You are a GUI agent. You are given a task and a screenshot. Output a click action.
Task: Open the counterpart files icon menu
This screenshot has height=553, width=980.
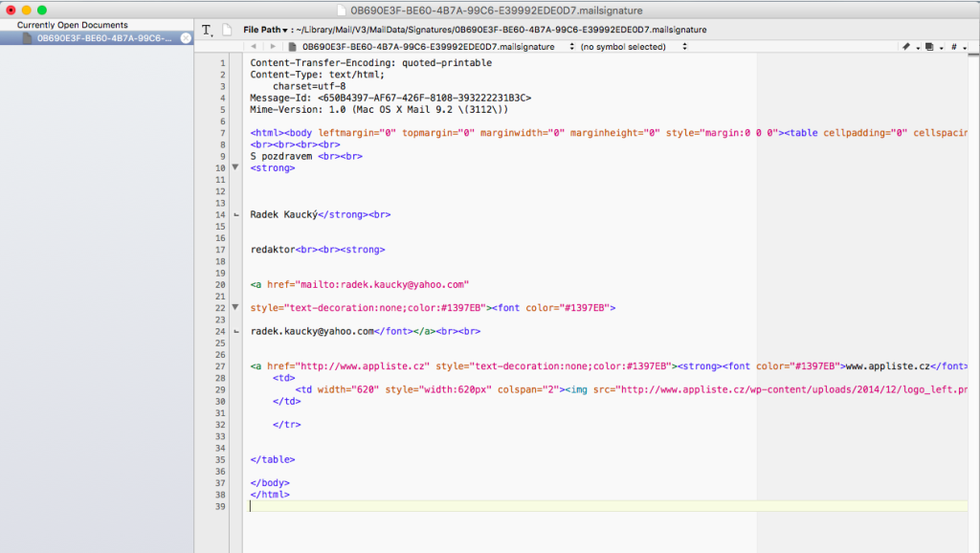(x=933, y=47)
